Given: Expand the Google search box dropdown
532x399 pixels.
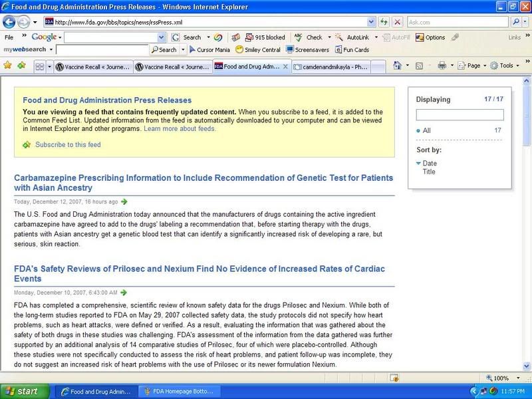Looking at the screenshot, I should click(x=162, y=37).
